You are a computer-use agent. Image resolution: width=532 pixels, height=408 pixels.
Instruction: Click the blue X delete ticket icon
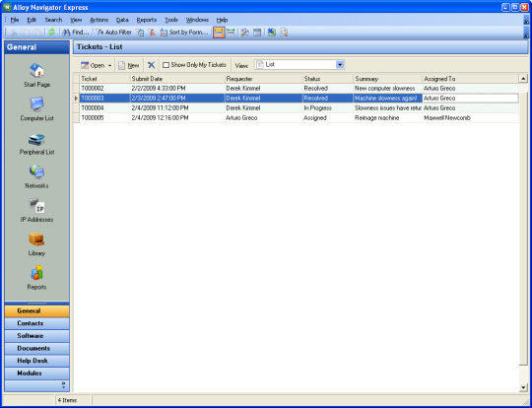point(152,65)
